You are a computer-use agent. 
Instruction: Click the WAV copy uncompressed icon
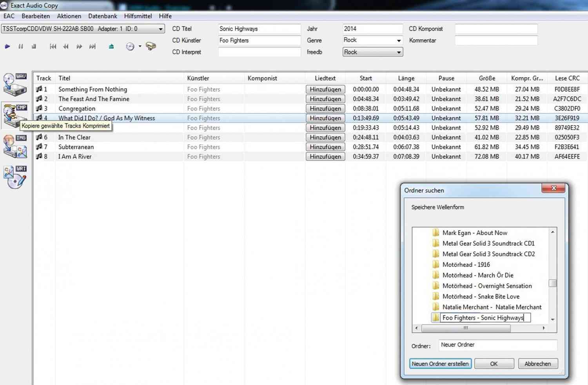[x=15, y=84]
